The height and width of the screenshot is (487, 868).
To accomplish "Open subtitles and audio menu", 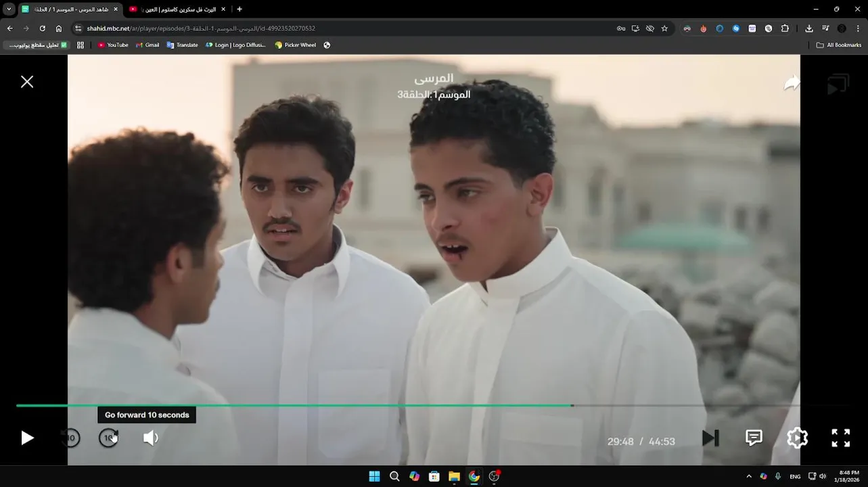I will [754, 438].
